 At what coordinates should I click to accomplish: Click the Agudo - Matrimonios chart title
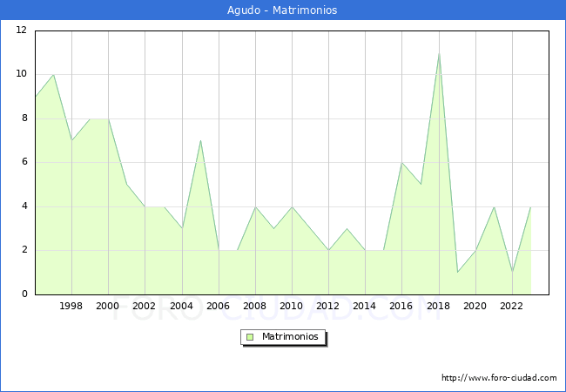tap(282, 10)
